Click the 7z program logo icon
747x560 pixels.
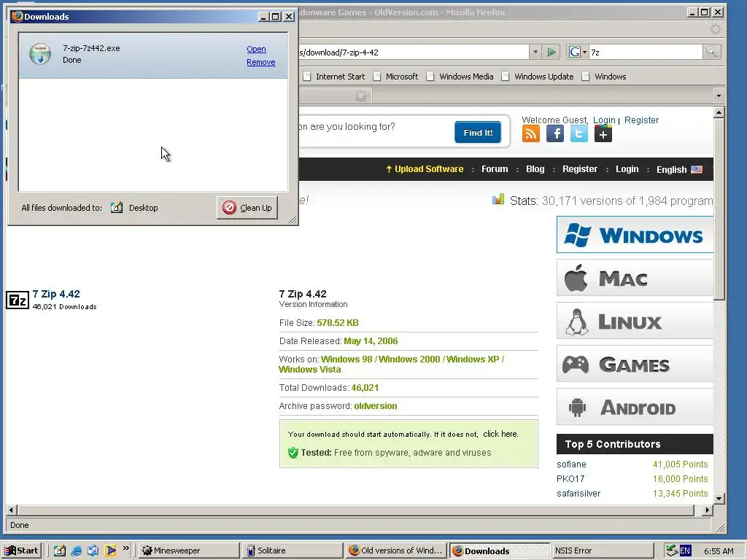tap(18, 300)
